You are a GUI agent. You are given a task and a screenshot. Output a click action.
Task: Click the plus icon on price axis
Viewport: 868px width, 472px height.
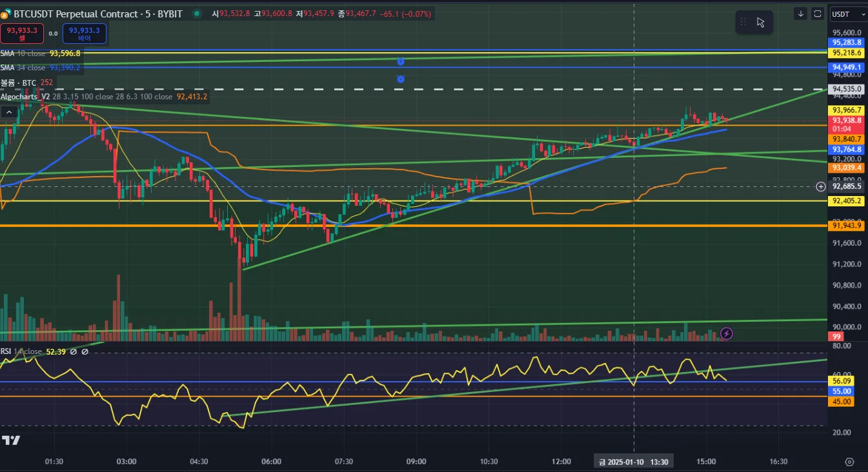821,186
